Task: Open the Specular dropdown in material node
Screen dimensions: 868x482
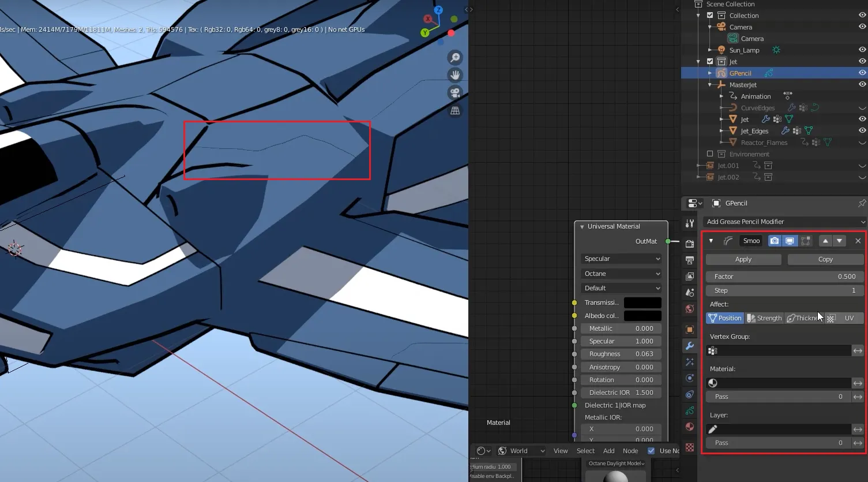Action: pos(621,259)
